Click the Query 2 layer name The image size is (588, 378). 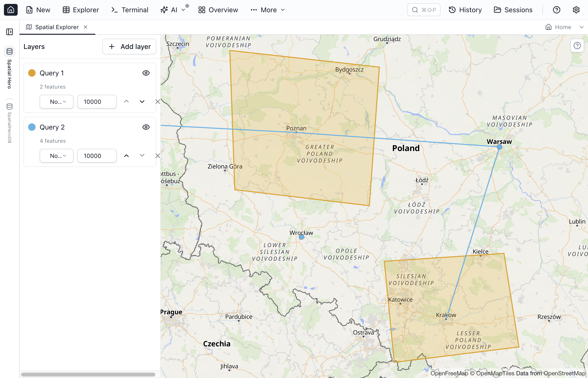coord(52,127)
